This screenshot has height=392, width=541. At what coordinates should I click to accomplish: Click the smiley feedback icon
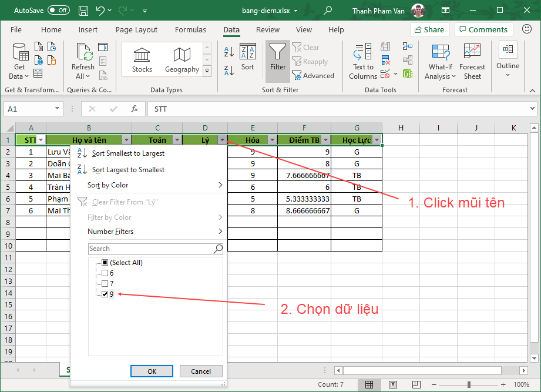(x=526, y=29)
